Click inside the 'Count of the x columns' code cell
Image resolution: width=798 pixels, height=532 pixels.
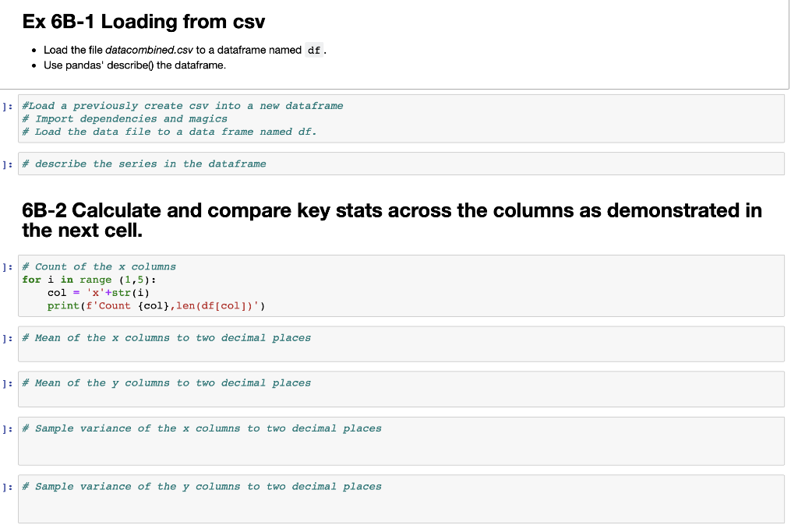pos(401,286)
